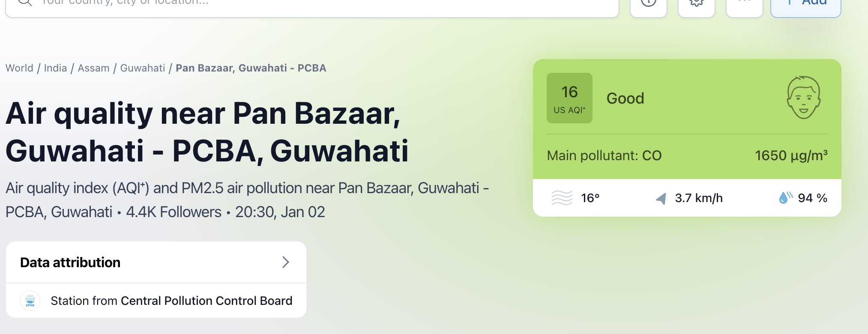Open settings via the gear icon
This screenshot has height=334, width=868.
pos(697,3)
